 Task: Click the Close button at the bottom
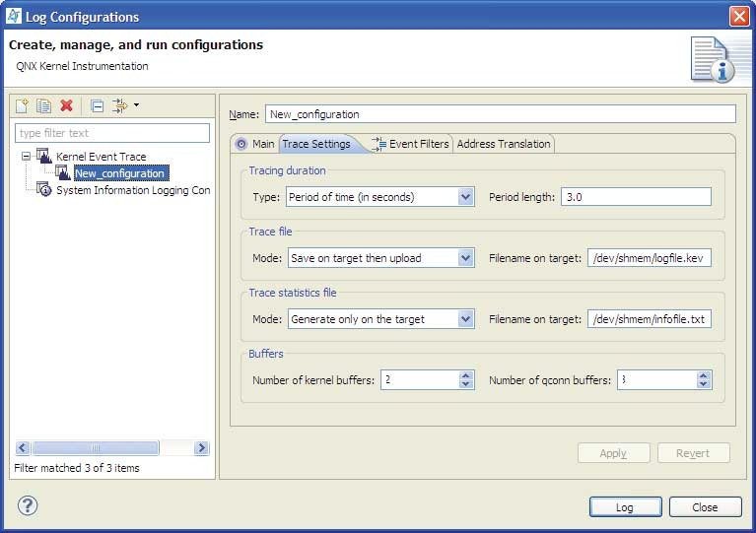(705, 507)
